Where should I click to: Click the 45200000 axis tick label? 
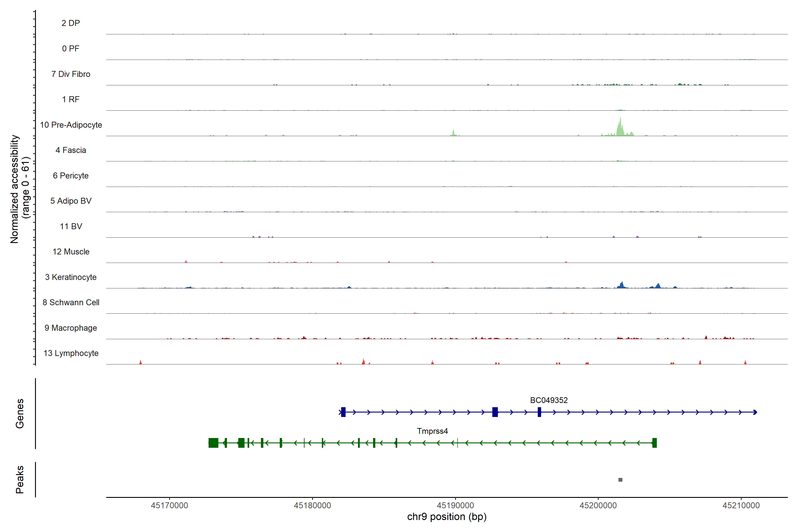598,506
